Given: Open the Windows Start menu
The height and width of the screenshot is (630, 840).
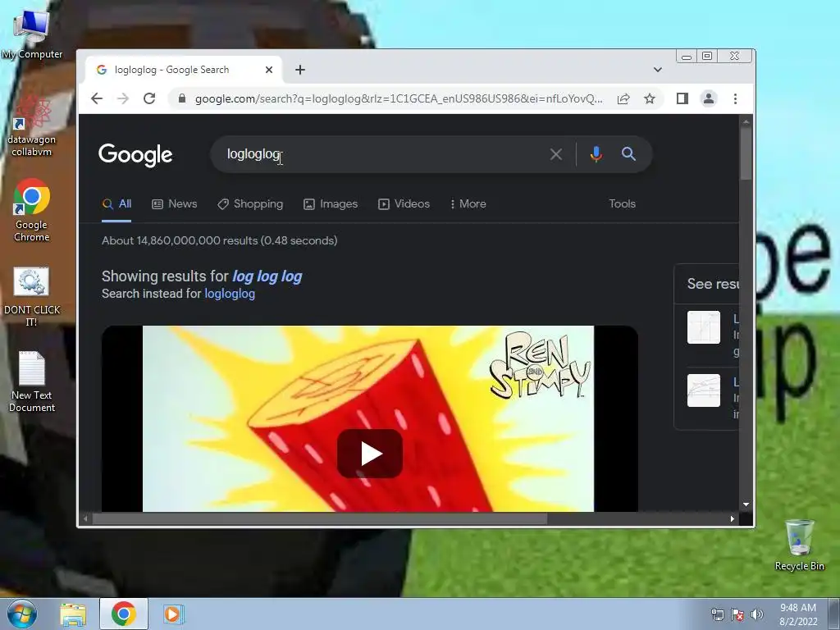Looking at the screenshot, I should [x=21, y=614].
